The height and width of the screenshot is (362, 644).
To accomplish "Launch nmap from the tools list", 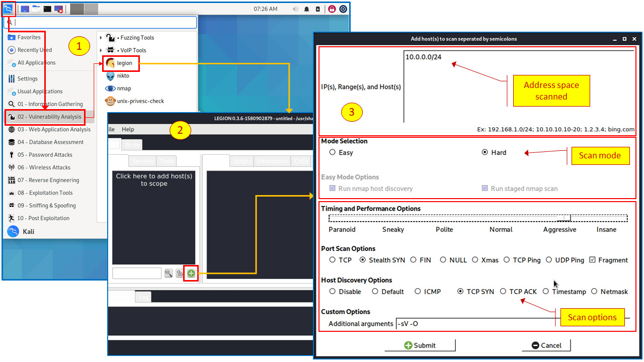I will (118, 88).
